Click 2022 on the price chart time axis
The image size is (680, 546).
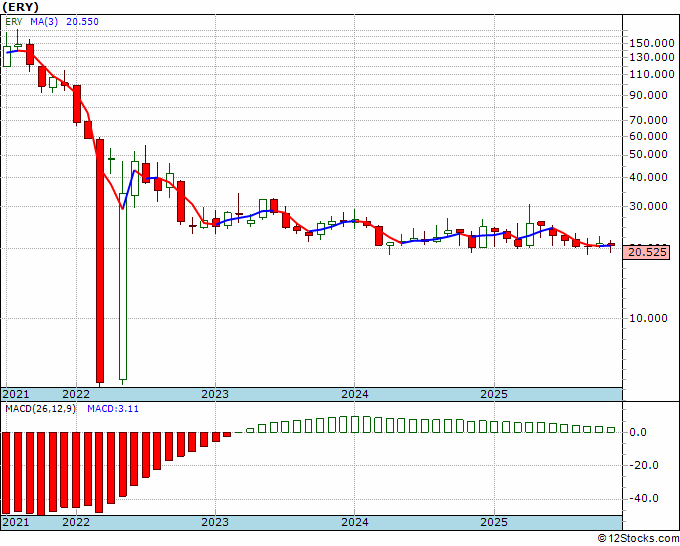pyautogui.click(x=76, y=394)
